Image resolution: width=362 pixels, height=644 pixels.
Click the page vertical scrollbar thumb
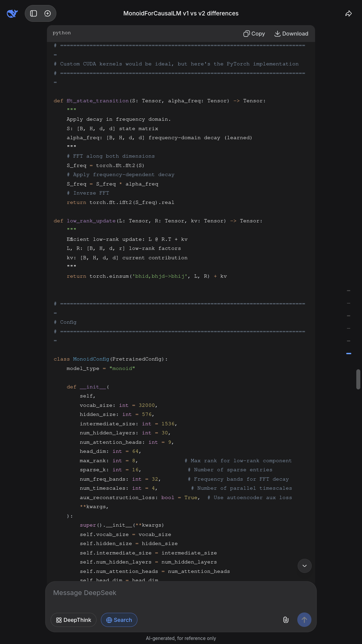pos(358,379)
